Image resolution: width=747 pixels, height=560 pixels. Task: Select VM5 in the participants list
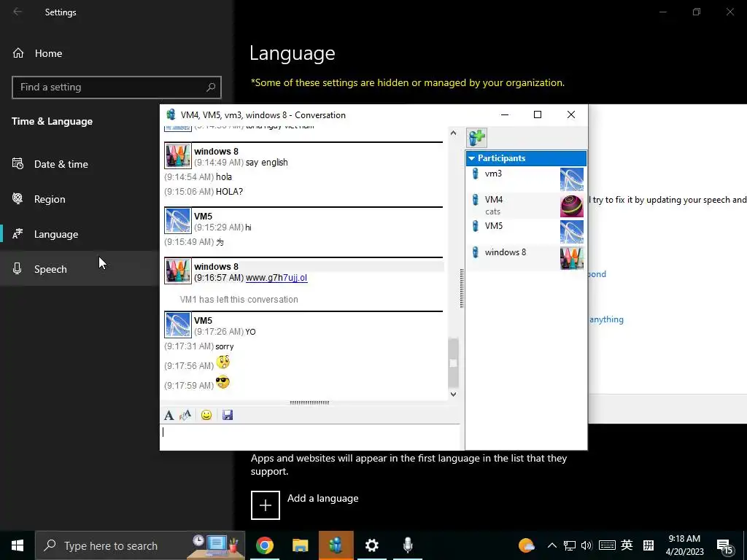click(526, 231)
